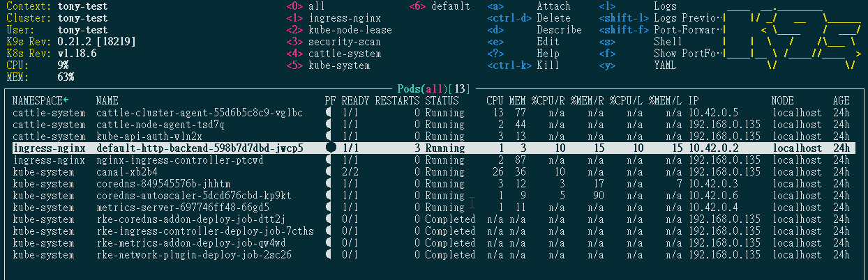
Task: Click the Describe command hint
Action: [x=559, y=30]
